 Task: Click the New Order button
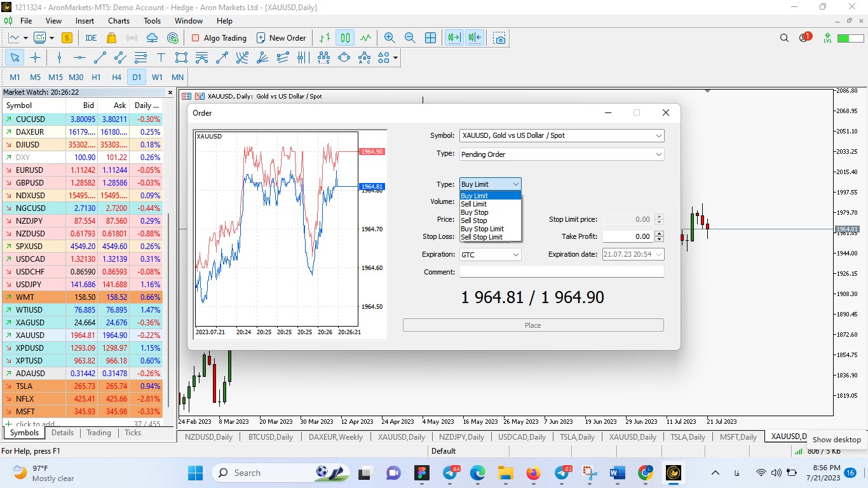(281, 38)
